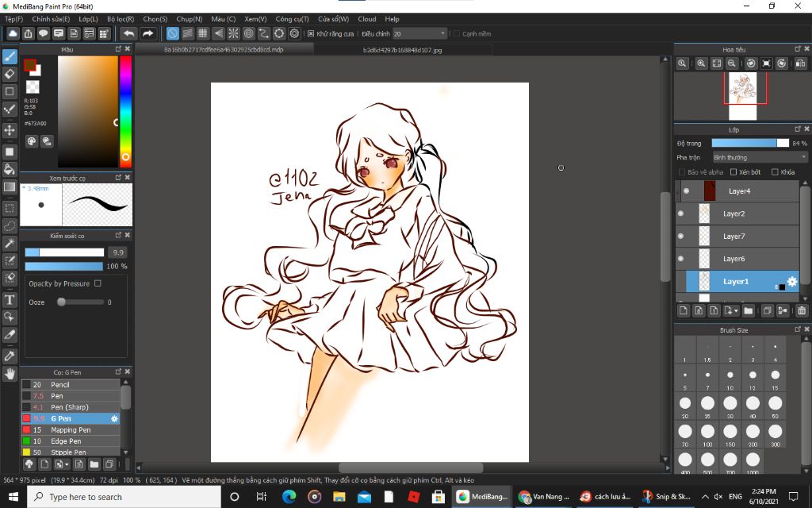Open the Chỉnh sửa(E) menu

click(51, 19)
